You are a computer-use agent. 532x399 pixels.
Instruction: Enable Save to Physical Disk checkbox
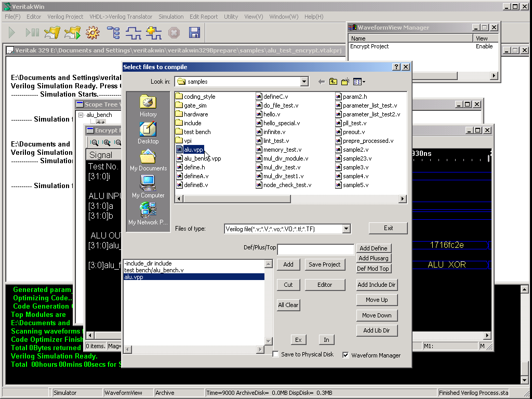click(x=276, y=354)
